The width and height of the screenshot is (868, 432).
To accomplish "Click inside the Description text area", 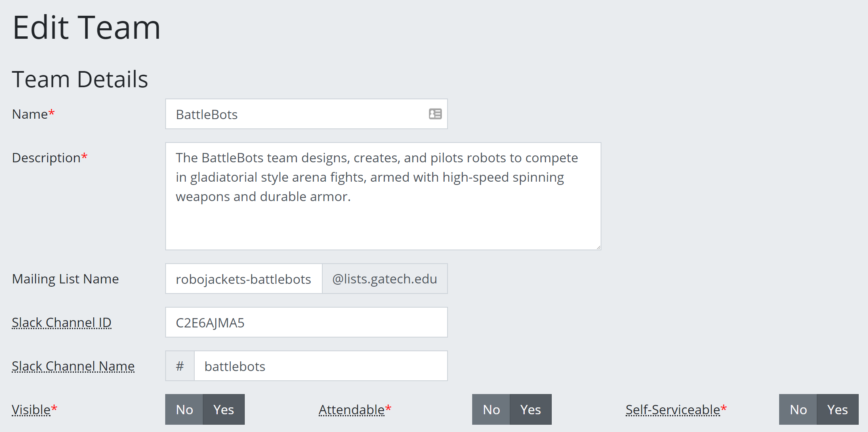I will (x=383, y=196).
